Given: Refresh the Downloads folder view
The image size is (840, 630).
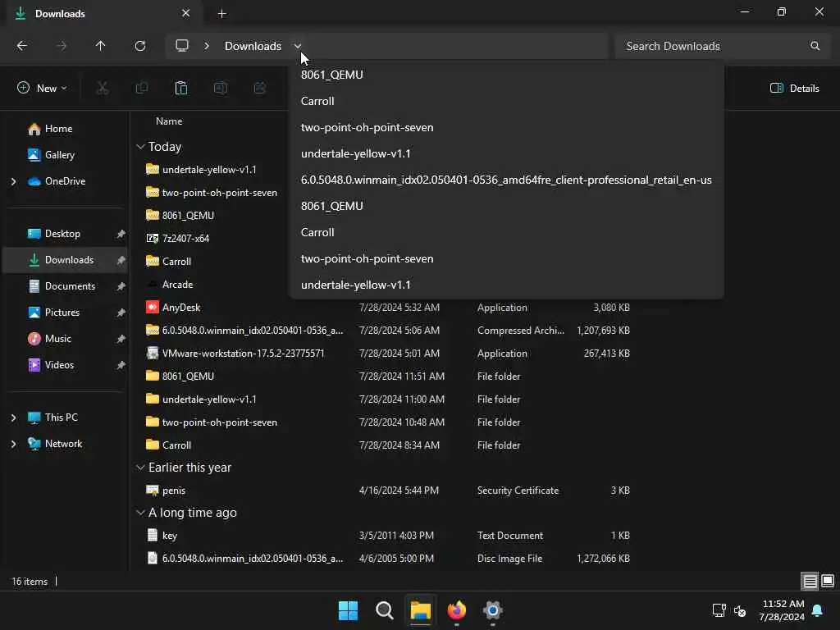Looking at the screenshot, I should coord(140,46).
